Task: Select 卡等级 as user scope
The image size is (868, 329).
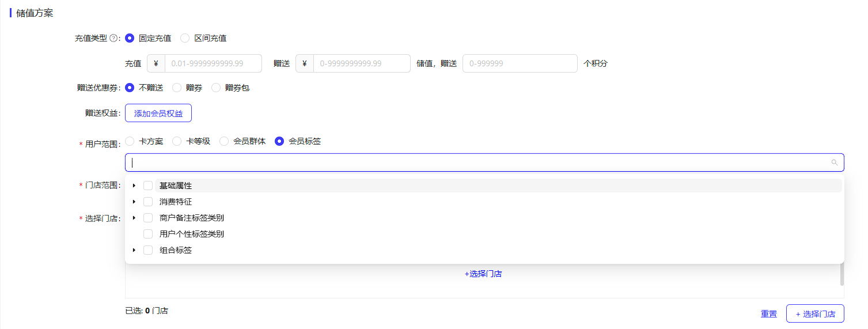Action: click(177, 141)
